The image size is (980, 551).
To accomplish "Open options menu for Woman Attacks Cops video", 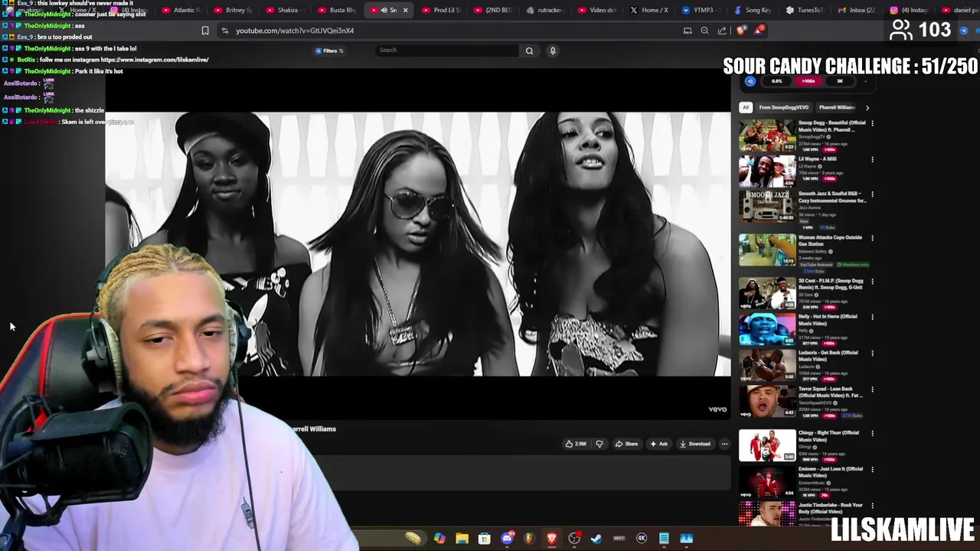I will coord(872,238).
